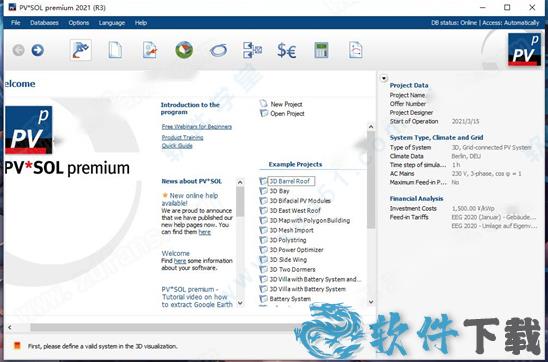Click the Battery System project file icon
Image resolution: width=548 pixels, height=362 pixels.
[263, 298]
